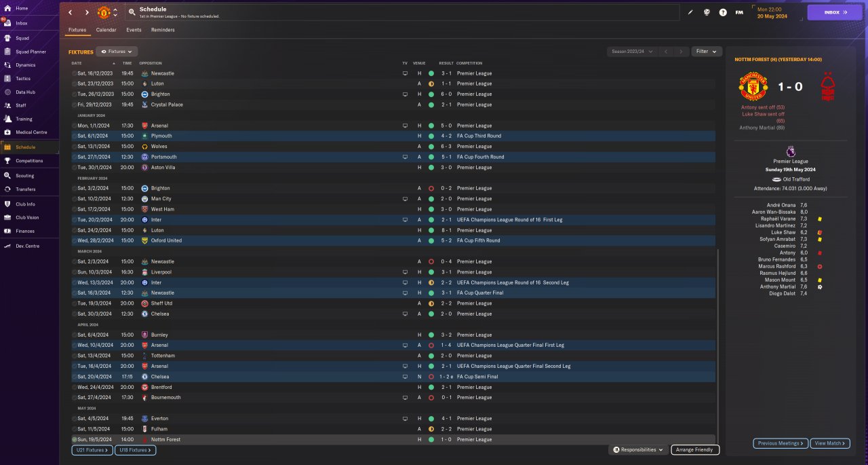Screen dimensions: 868x465
Task: Toggle the reminder circle for Nottm Forest fixture
Action: (x=75, y=439)
